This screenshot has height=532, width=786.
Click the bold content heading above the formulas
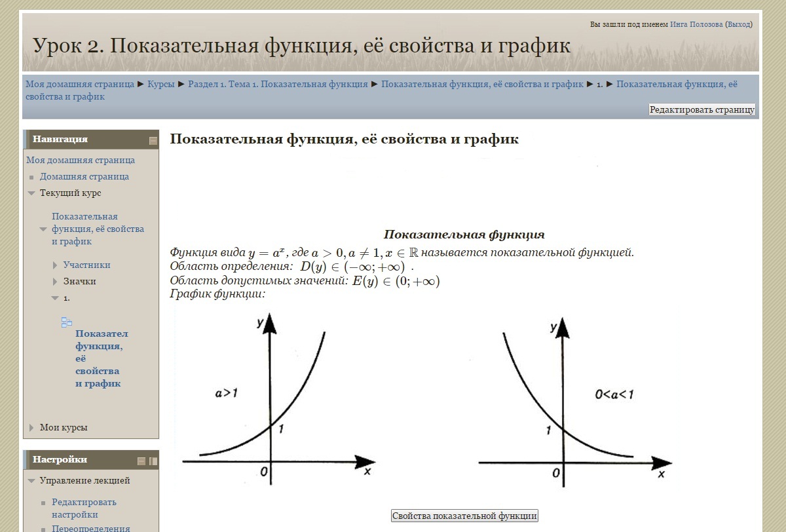[344, 139]
